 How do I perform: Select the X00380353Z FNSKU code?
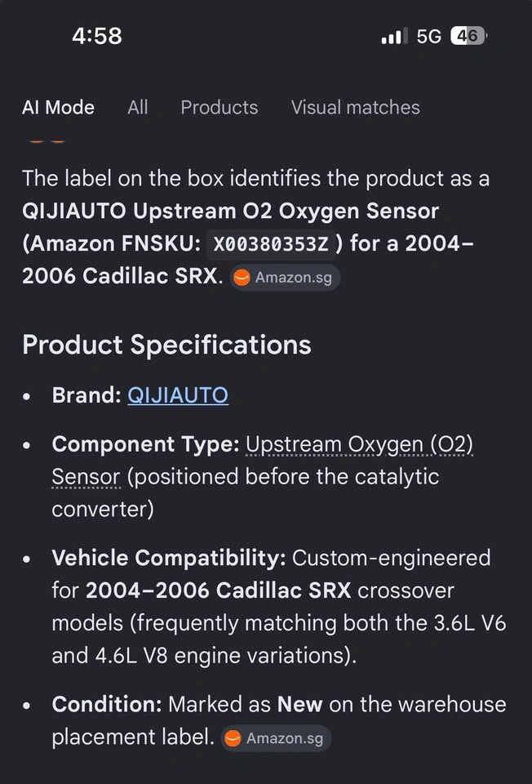coord(271,244)
